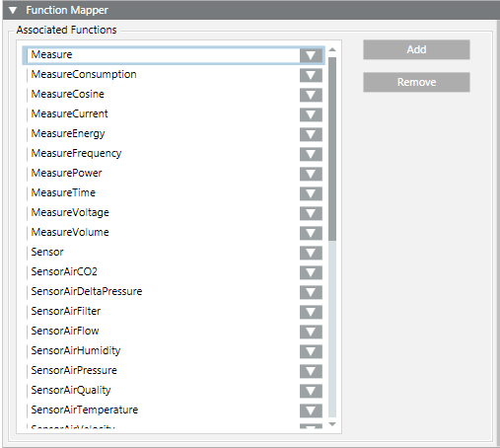Screen dimensions: 500x448
Task: Expand the MeasureFrequency combo box arrow
Action: click(x=311, y=154)
